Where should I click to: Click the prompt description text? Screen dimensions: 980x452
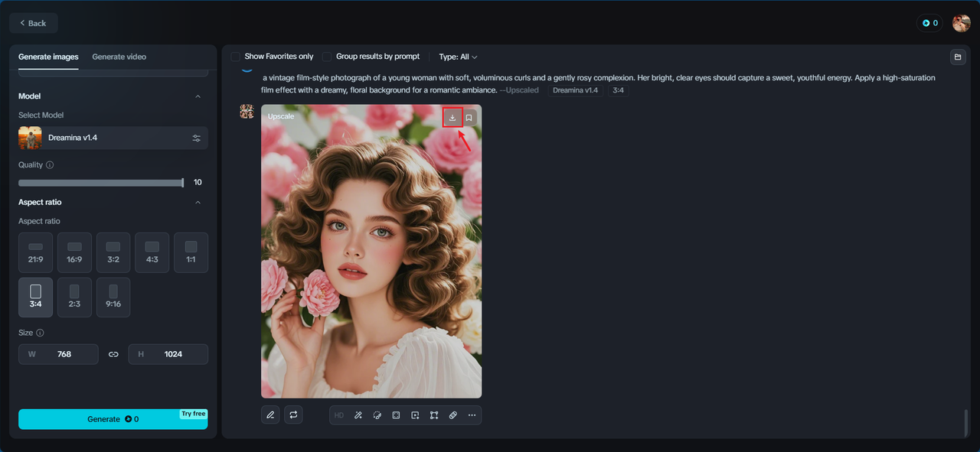(599, 84)
